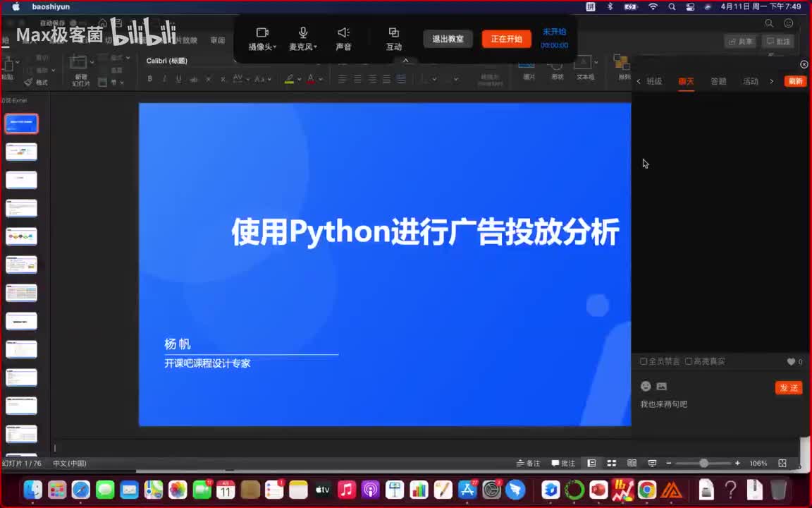Switch to slide sorter grid view
812x508 pixels.
point(612,463)
